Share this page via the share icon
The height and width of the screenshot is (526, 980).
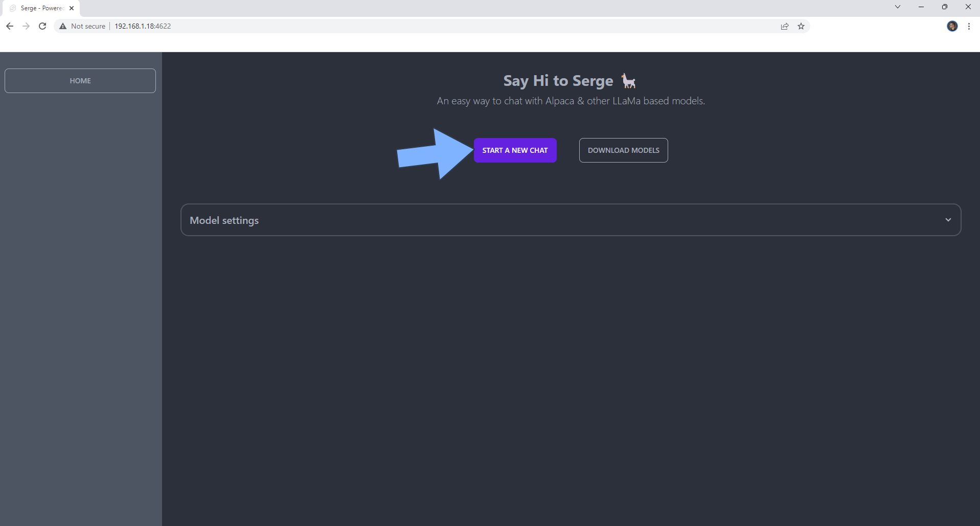tap(785, 26)
